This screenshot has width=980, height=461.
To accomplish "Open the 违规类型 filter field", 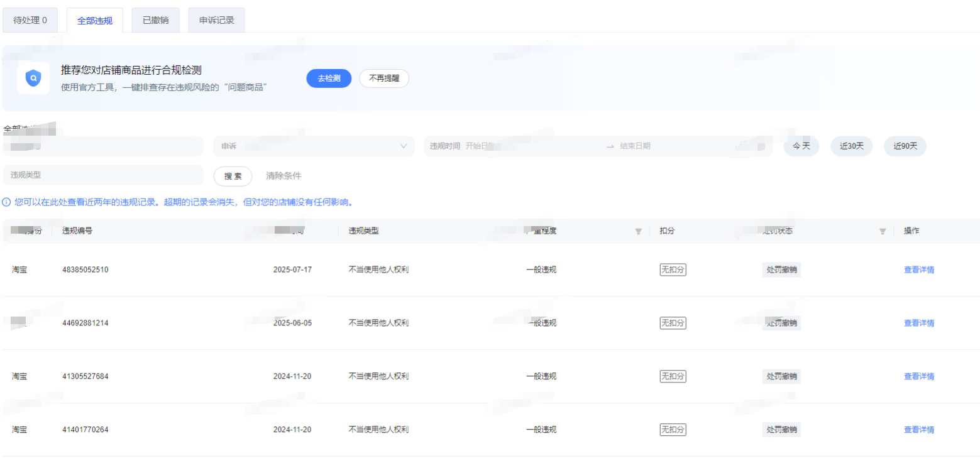I will pos(103,175).
